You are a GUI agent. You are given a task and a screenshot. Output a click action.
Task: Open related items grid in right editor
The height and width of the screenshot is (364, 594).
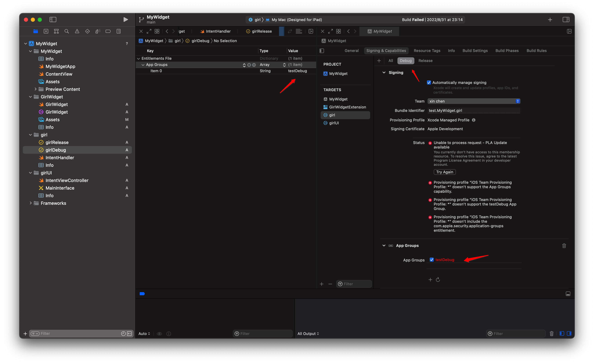pos(338,31)
